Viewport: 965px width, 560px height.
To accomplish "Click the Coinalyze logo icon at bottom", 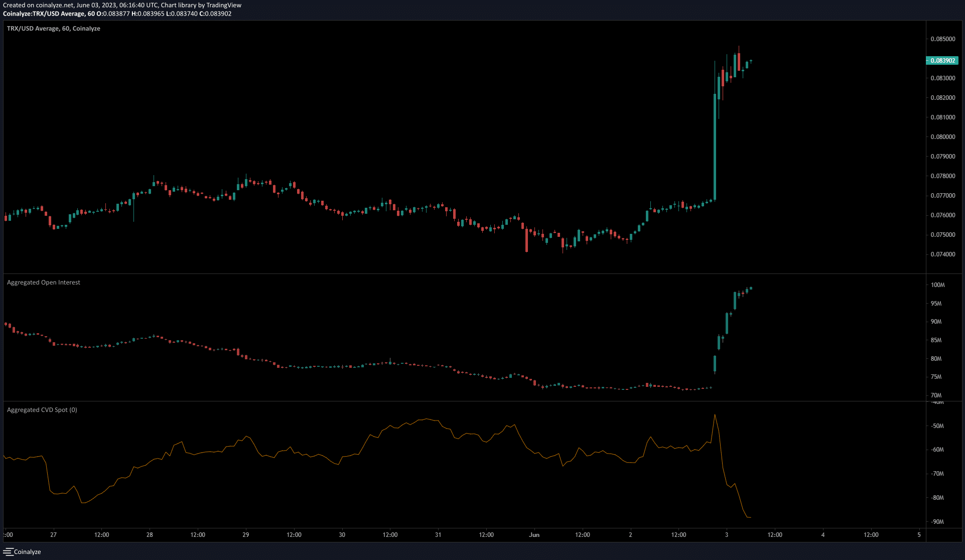I will click(8, 551).
